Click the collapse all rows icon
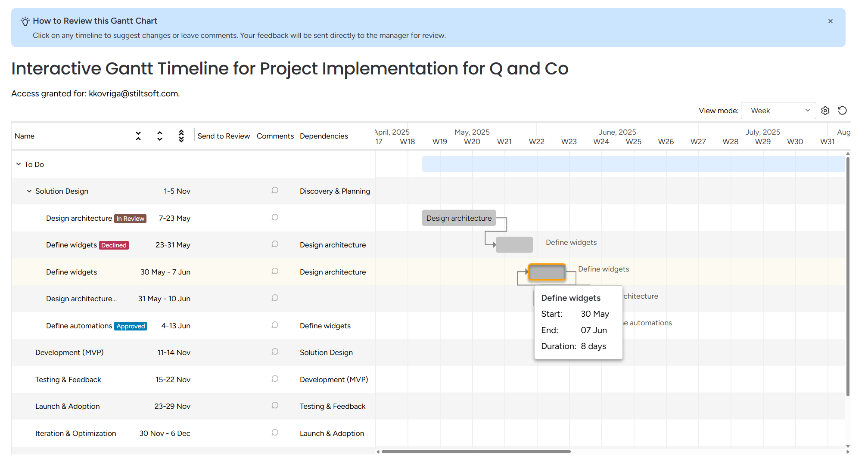The image size is (868, 460). [x=138, y=136]
